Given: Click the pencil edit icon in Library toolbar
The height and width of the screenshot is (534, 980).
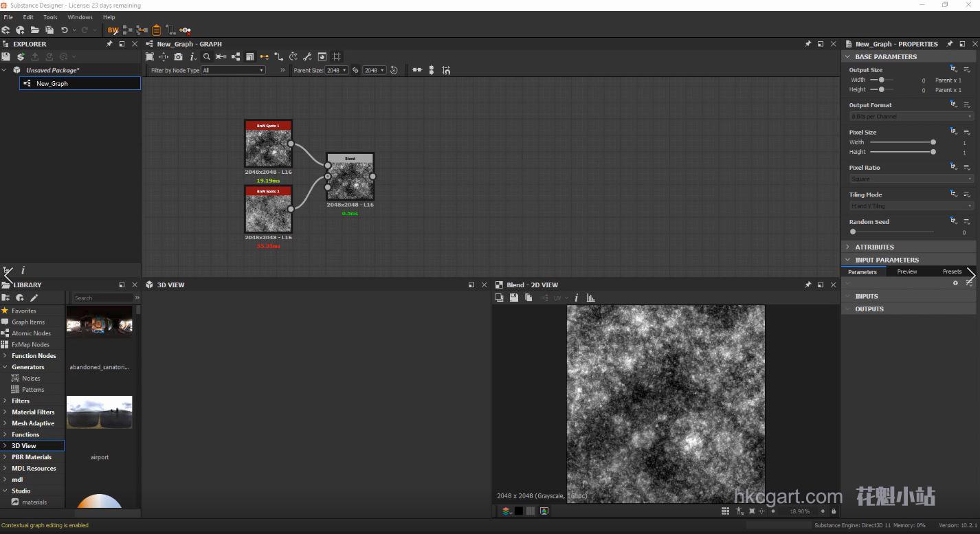Looking at the screenshot, I should 34,298.
